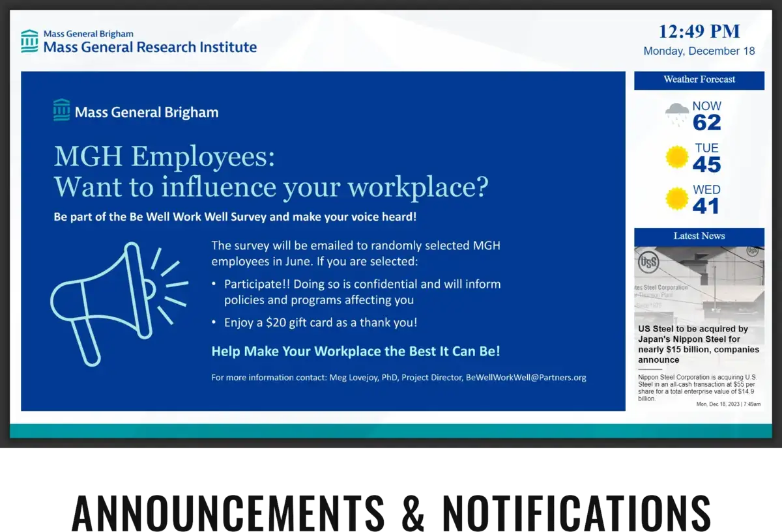The width and height of the screenshot is (782, 532).
Task: Click the Be Well Work Well survey tagline
Action: click(235, 216)
